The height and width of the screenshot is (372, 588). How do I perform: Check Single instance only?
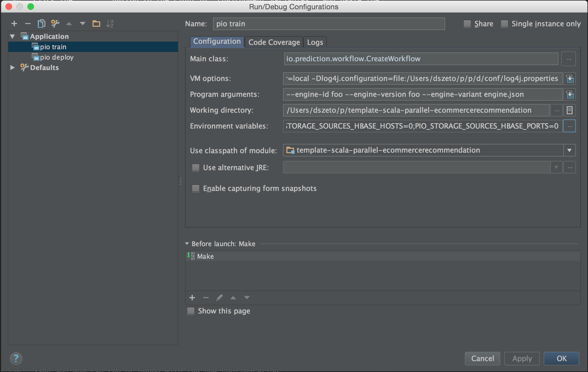505,24
